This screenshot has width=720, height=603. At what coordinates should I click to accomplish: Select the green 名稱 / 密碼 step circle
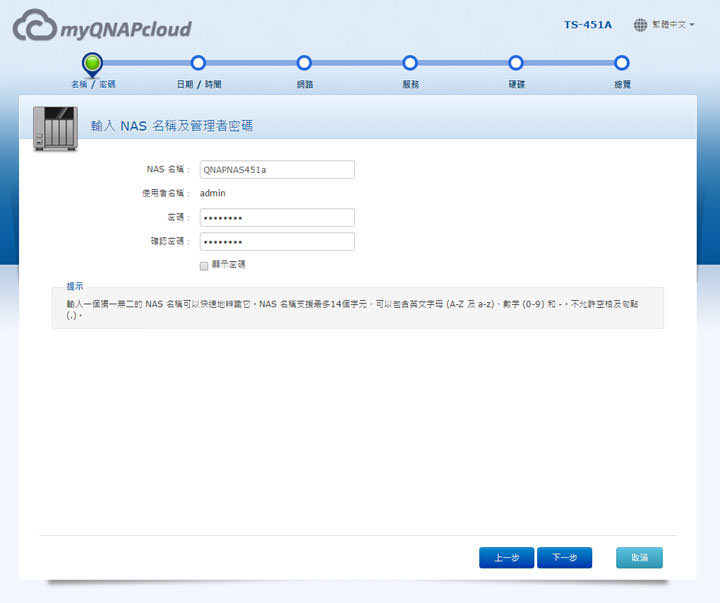[92, 64]
